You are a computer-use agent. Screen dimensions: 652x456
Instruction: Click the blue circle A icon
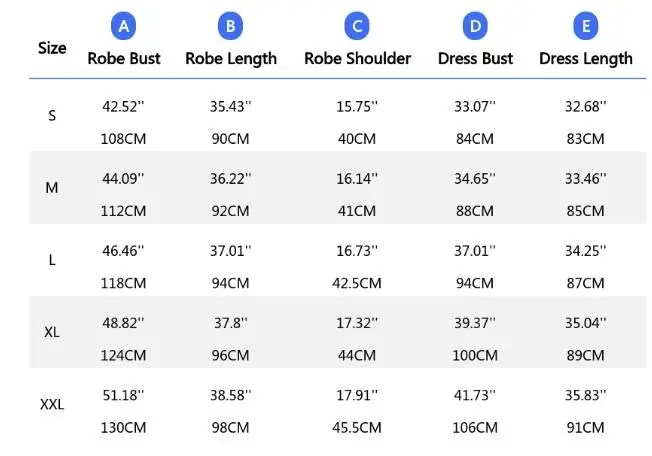[123, 26]
